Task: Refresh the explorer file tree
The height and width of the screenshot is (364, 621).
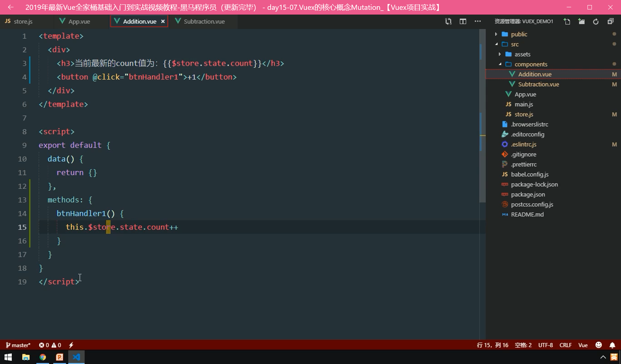Action: point(596,21)
